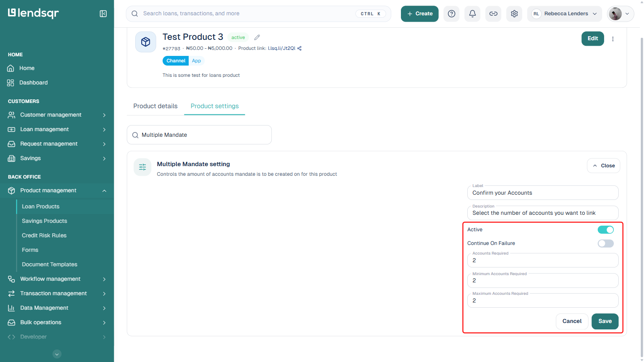Screen dimensions: 644x362
Task: Click the Create button
Action: pos(419,14)
